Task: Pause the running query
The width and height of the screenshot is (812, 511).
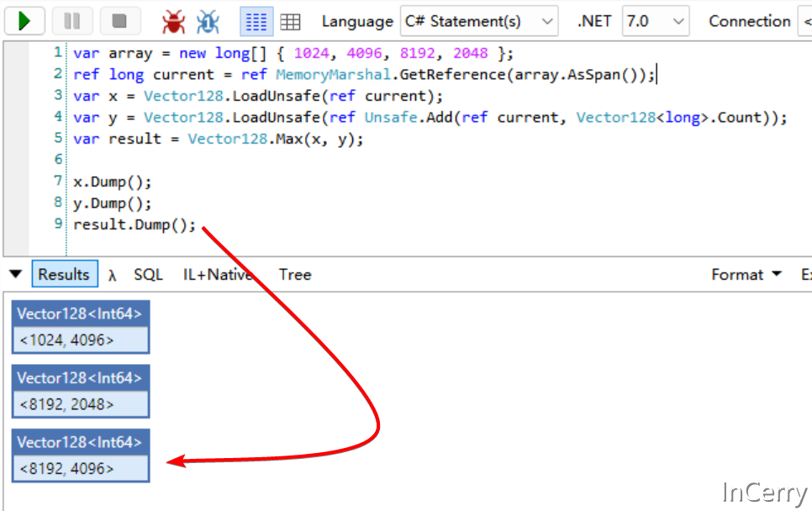Action: tap(74, 21)
